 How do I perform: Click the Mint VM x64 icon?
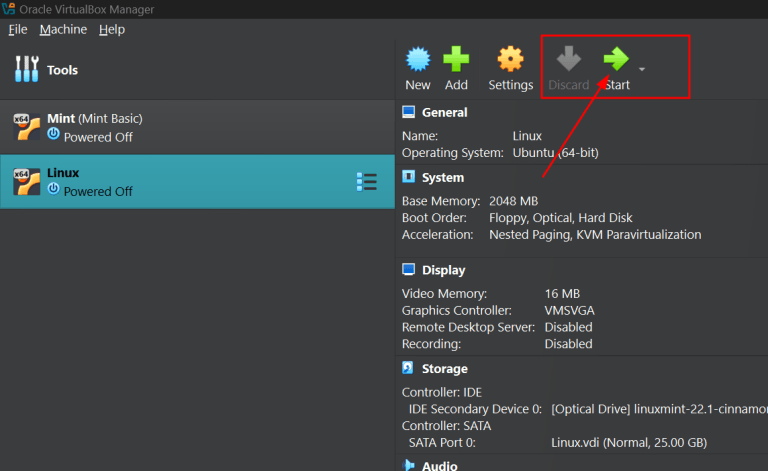[x=26, y=127]
